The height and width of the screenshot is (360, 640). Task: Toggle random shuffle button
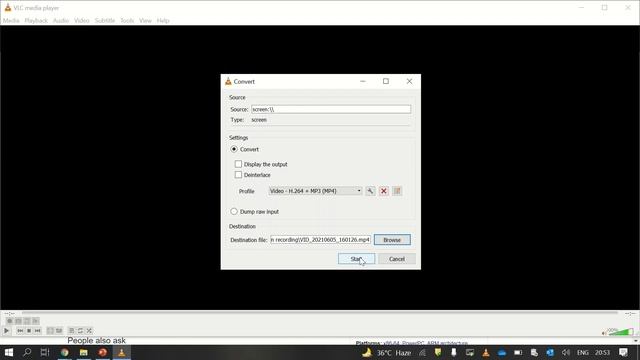coord(89,331)
